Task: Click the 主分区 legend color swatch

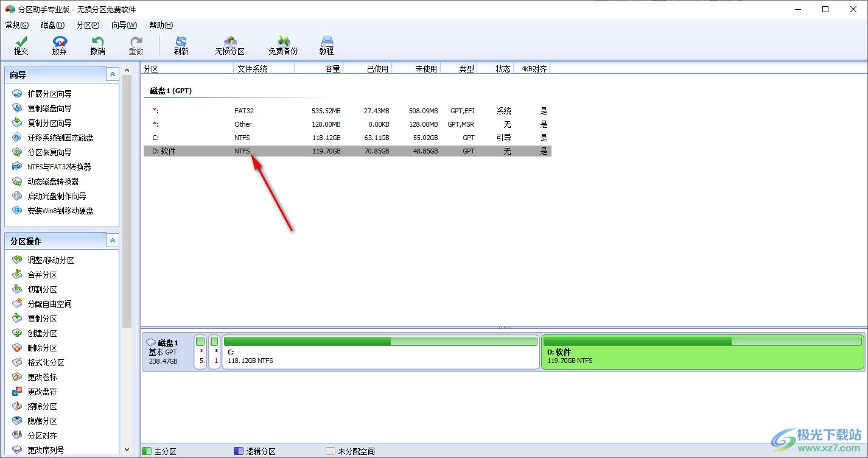Action: click(146, 451)
